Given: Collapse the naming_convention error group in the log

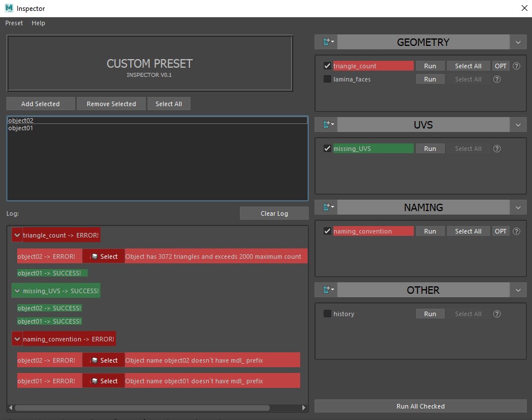Looking at the screenshot, I should click(x=17, y=339).
